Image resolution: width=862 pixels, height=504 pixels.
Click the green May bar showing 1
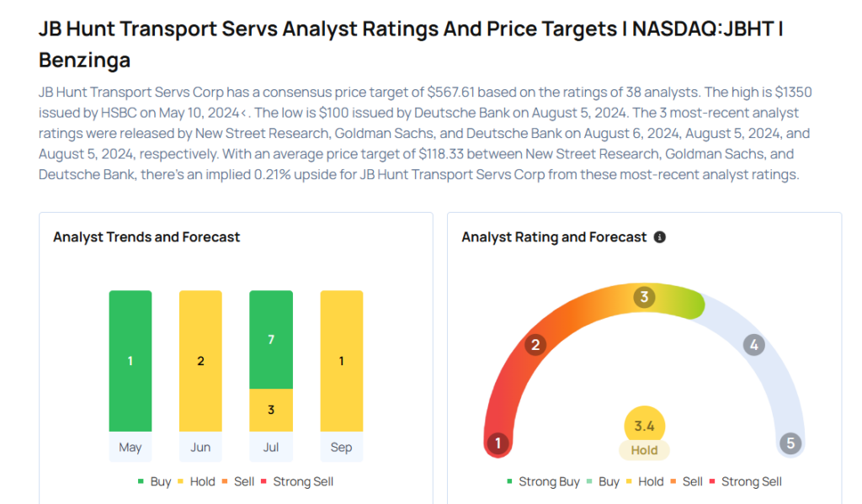pos(130,361)
